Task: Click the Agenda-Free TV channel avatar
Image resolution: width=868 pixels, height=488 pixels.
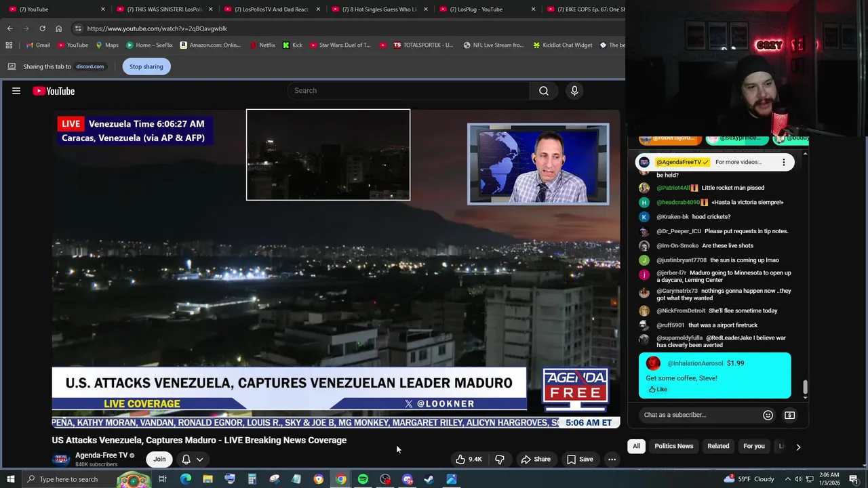Action: tap(61, 460)
